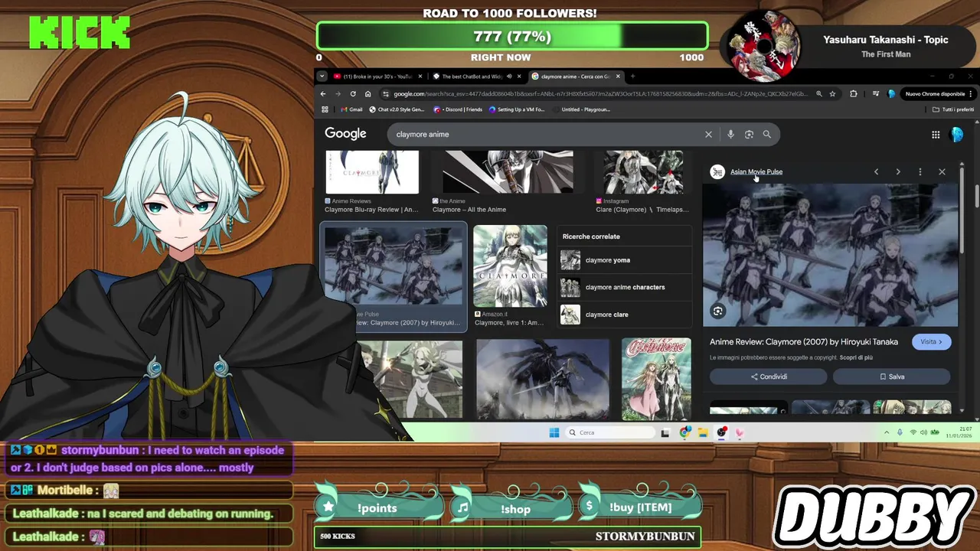Screen dimensions: 980x551
Task: Open Asian Movie Pulse source link
Action: (756, 171)
